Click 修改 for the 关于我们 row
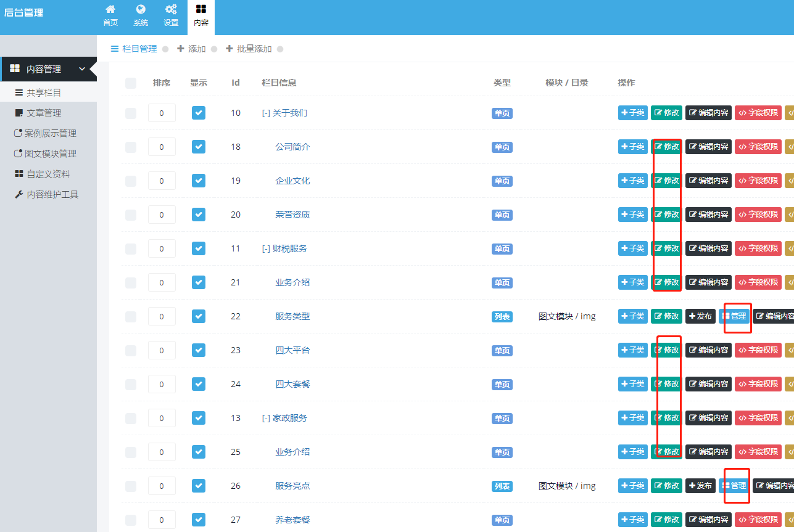 pos(666,113)
